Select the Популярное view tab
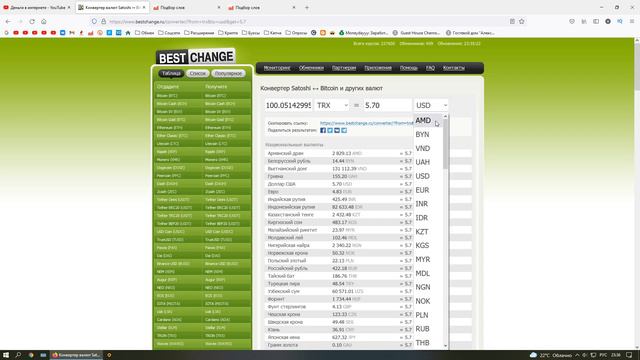640x360 pixels. [x=228, y=73]
